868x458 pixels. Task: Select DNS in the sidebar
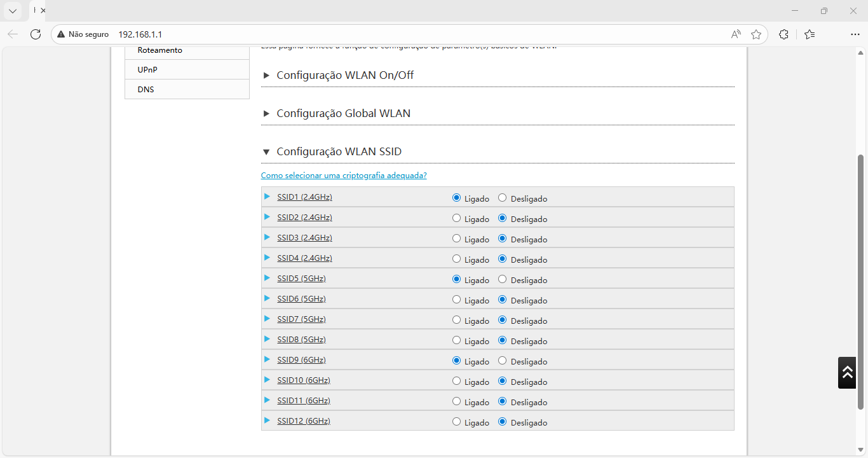point(146,89)
